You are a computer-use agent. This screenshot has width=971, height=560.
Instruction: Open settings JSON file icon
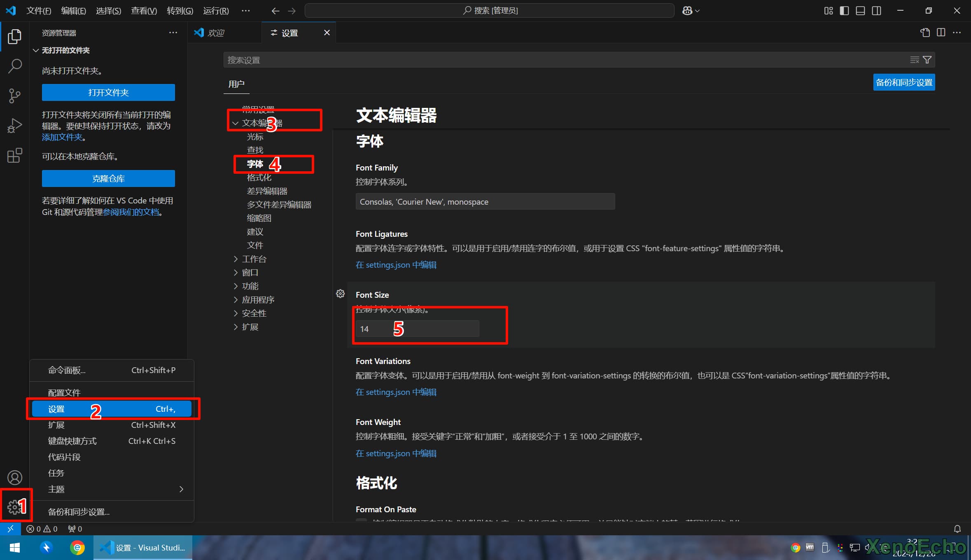925,33
